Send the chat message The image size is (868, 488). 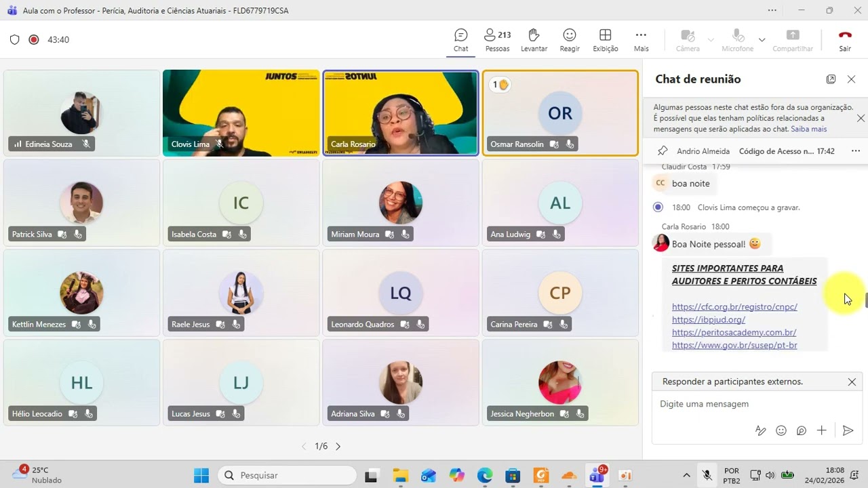point(848,430)
